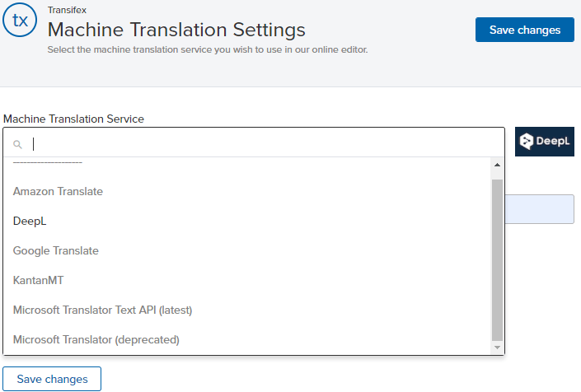
Task: Click the Transifex organization name link
Action: coord(67,10)
